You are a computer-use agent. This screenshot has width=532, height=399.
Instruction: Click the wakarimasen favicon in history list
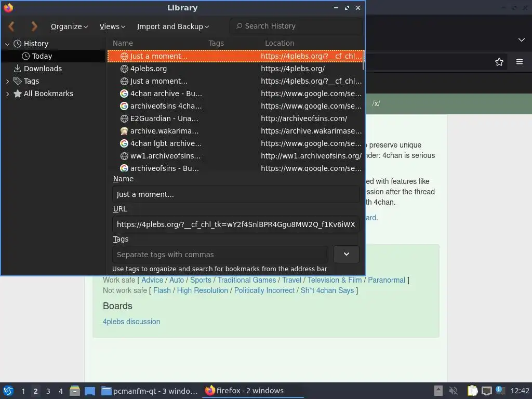click(124, 131)
